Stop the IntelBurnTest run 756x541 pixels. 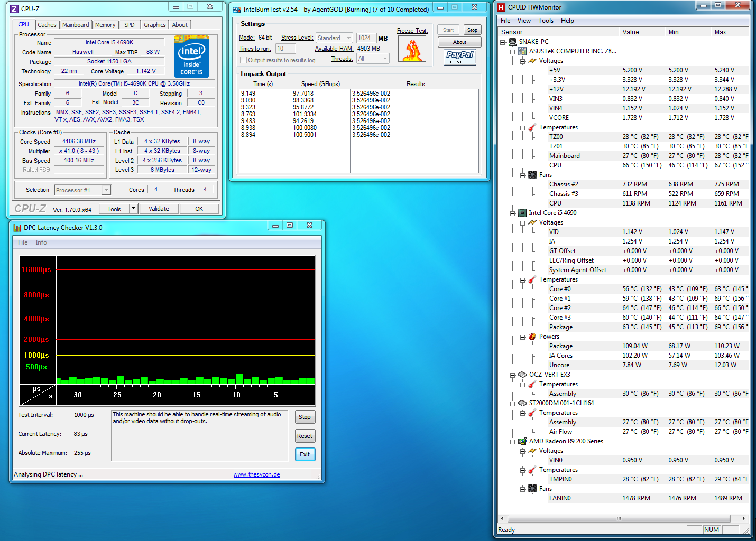point(472,30)
